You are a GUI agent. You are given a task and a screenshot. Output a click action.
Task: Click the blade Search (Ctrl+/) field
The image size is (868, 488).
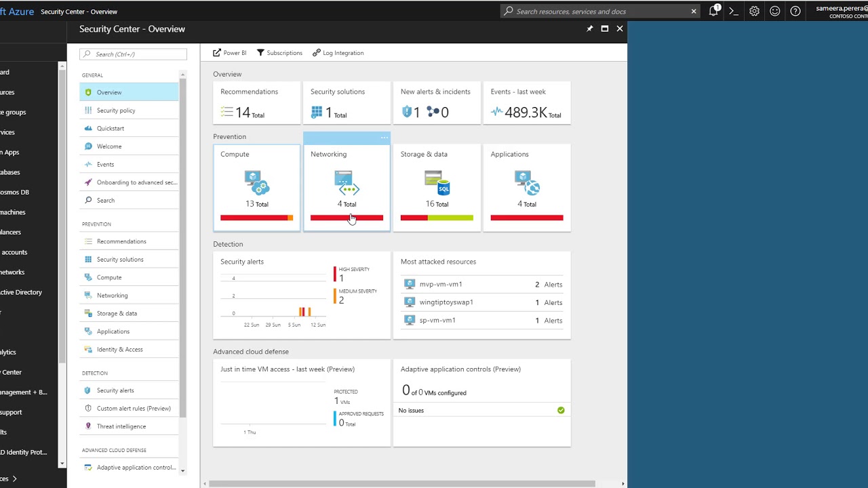[133, 54]
